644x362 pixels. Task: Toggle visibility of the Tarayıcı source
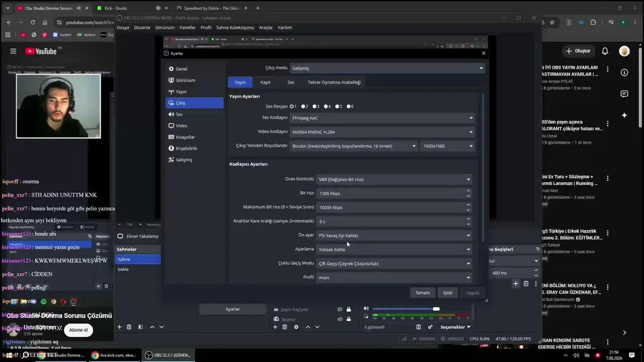click(x=340, y=319)
